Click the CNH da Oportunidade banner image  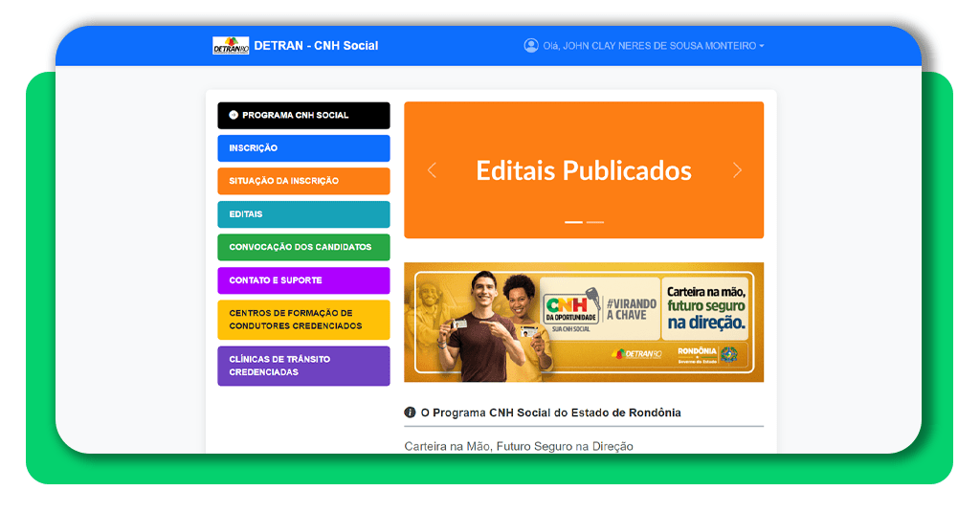point(584,323)
